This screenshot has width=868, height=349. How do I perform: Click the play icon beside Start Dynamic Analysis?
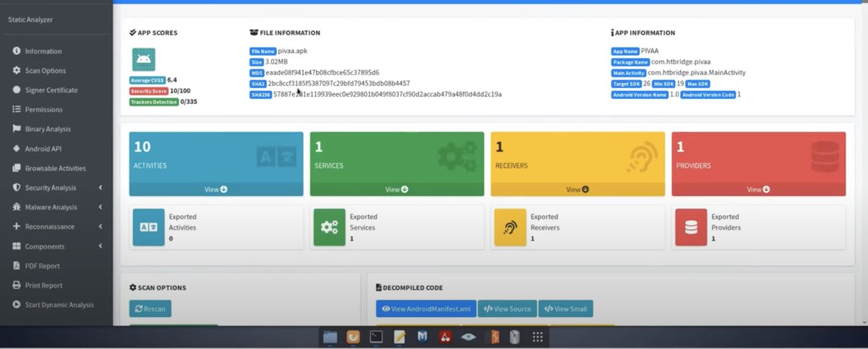pyautogui.click(x=17, y=305)
